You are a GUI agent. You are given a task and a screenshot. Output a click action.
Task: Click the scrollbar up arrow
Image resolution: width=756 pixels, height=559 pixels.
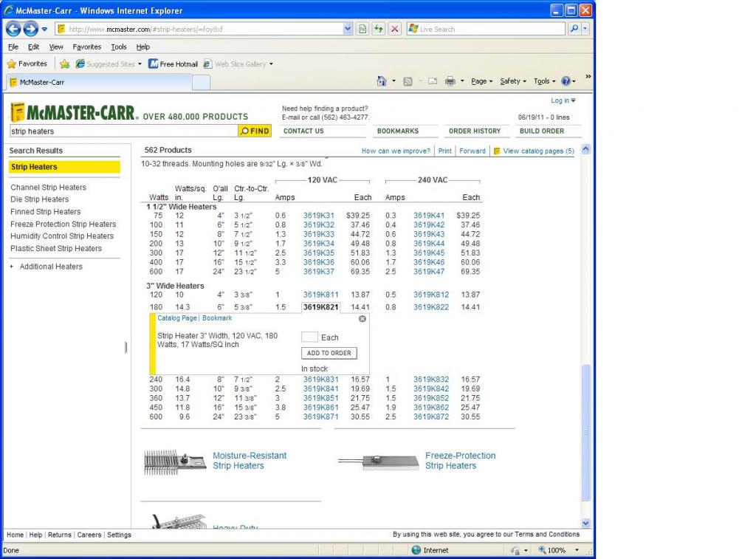point(585,149)
